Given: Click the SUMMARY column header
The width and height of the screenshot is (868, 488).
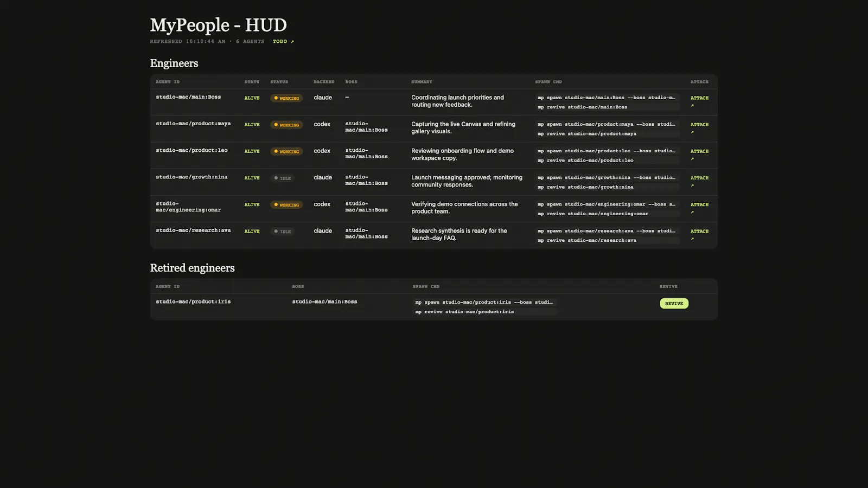Looking at the screenshot, I should point(422,82).
